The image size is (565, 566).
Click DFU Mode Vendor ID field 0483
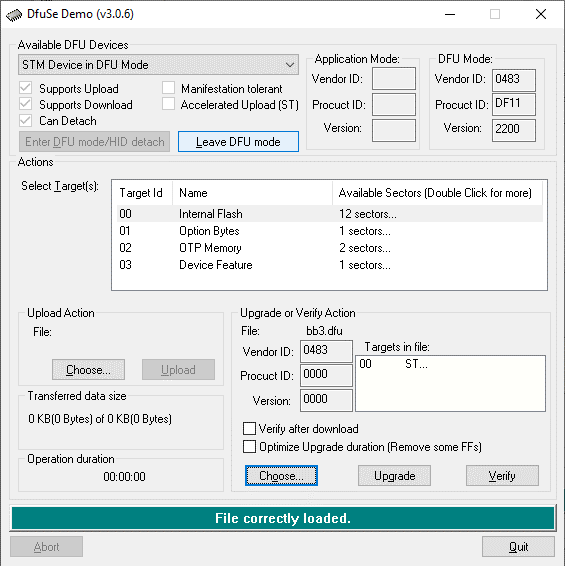click(514, 80)
